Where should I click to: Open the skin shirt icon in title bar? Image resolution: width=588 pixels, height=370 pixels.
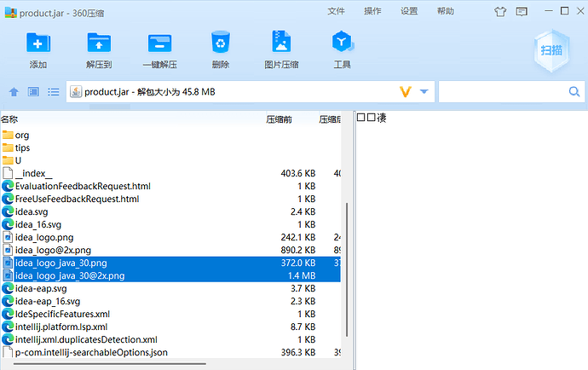[x=500, y=12]
